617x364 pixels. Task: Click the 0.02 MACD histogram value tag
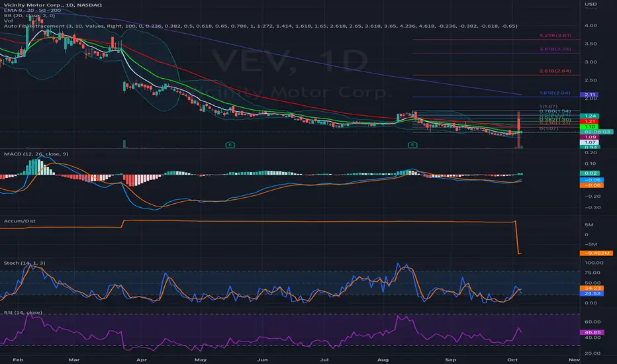[x=590, y=173]
